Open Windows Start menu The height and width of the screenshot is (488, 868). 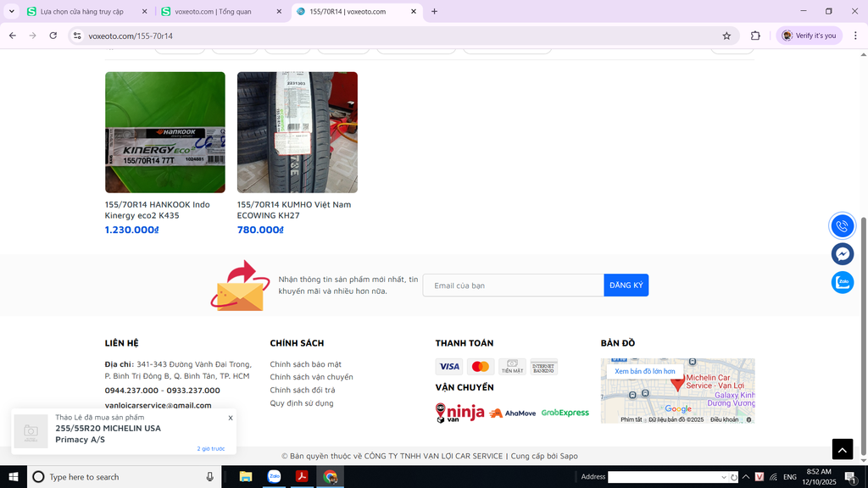tap(14, 477)
